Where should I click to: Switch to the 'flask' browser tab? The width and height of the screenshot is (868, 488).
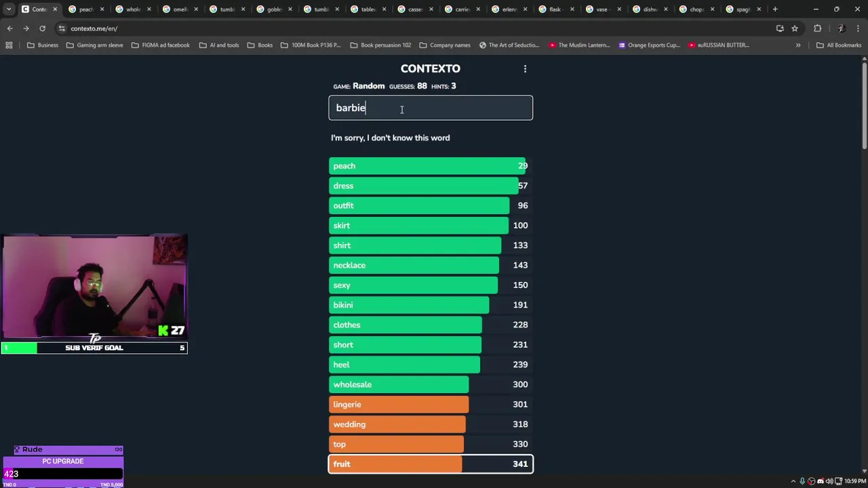coord(555,9)
